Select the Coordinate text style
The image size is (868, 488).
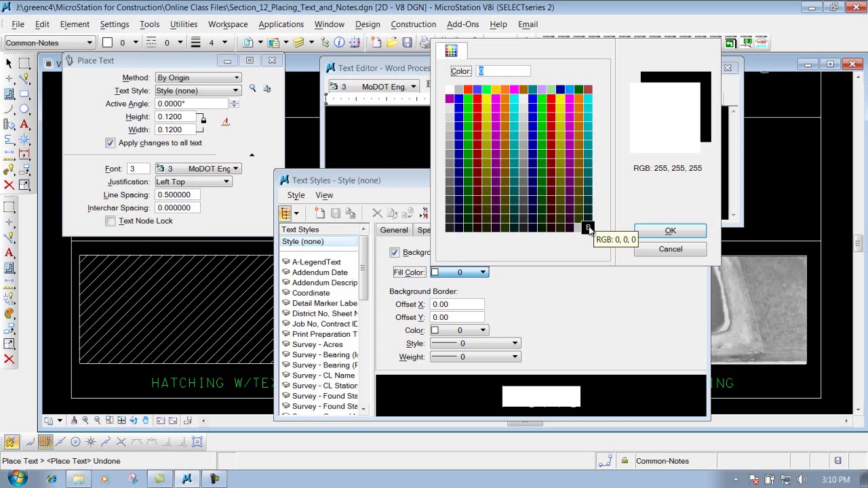[x=311, y=293]
